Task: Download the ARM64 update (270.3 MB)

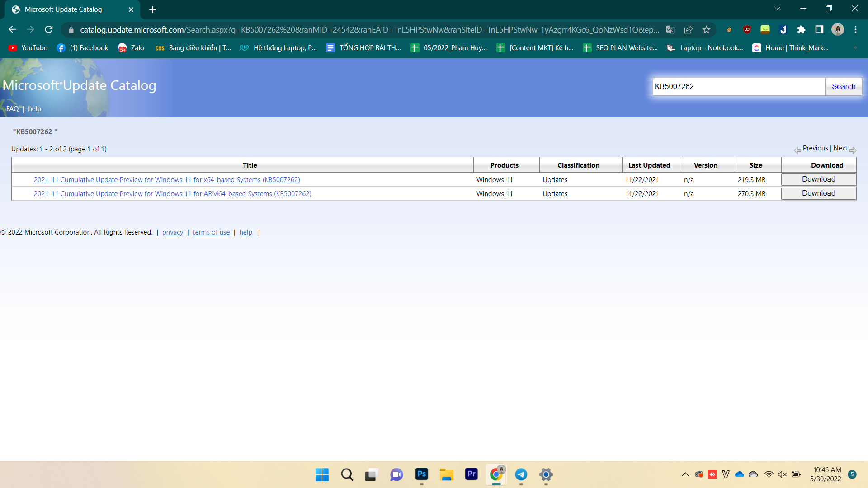Action: 819,193
